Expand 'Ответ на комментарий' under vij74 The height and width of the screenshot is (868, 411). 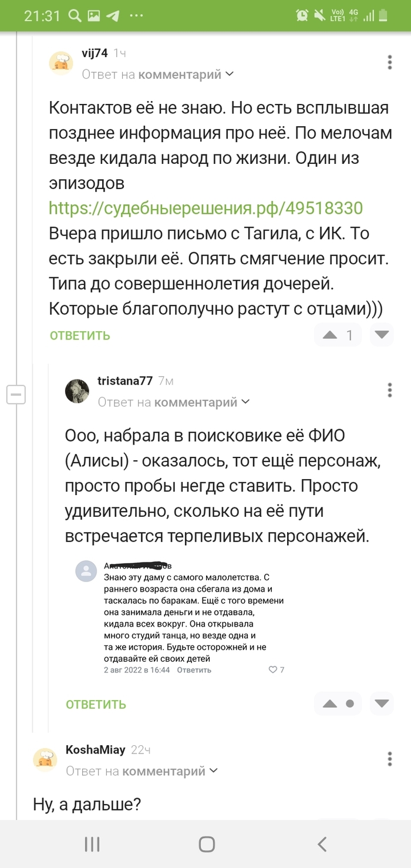(158, 75)
